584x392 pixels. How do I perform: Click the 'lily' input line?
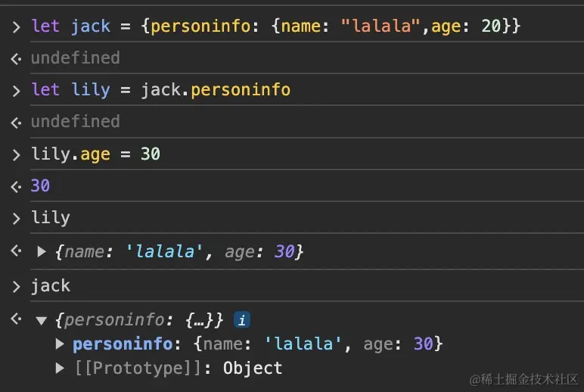51,218
